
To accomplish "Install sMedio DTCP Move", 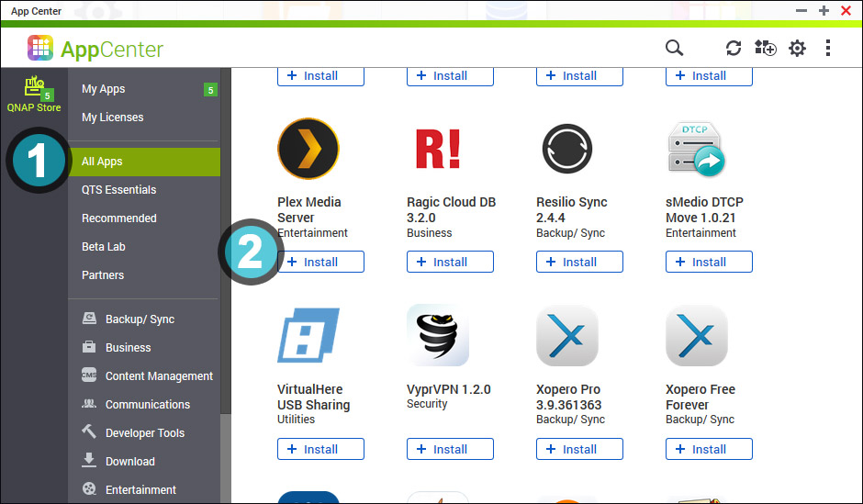I will pos(709,262).
